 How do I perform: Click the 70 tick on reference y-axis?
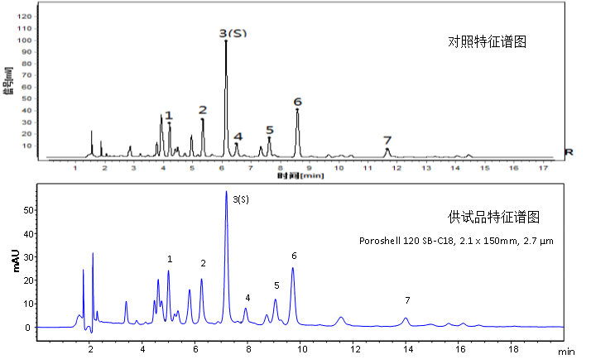26,75
